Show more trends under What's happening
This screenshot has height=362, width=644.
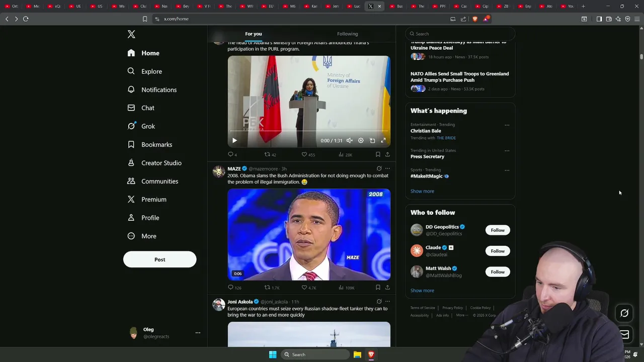coord(422,191)
